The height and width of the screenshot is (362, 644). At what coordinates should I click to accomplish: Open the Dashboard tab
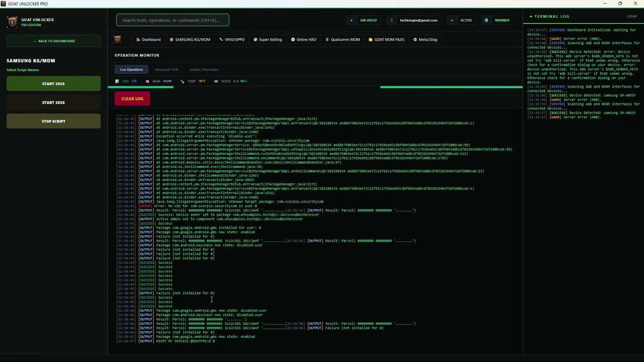coord(148,40)
